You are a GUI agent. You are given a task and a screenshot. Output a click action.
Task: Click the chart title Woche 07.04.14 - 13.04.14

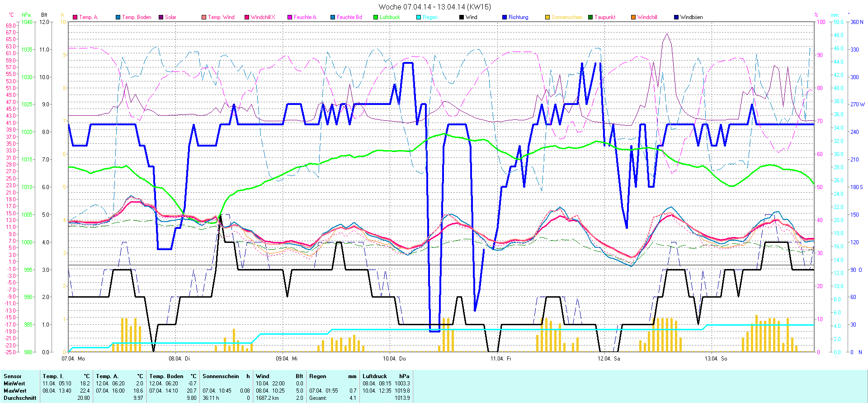click(x=434, y=7)
